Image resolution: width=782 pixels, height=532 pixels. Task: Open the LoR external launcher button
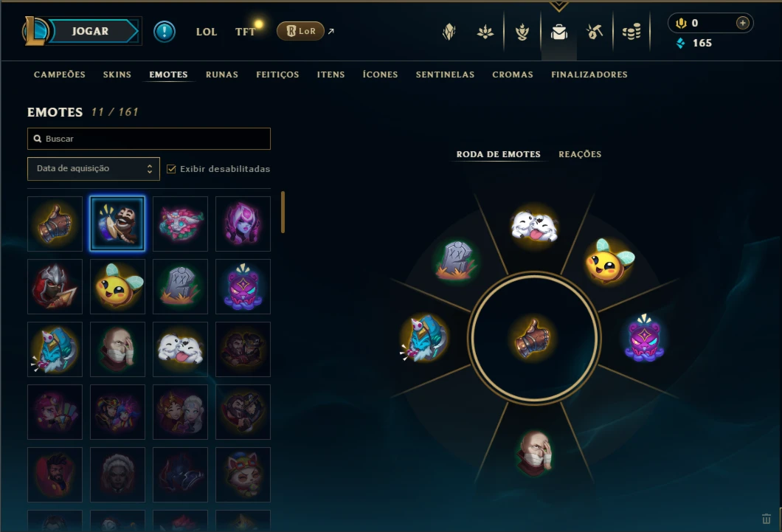pos(301,31)
